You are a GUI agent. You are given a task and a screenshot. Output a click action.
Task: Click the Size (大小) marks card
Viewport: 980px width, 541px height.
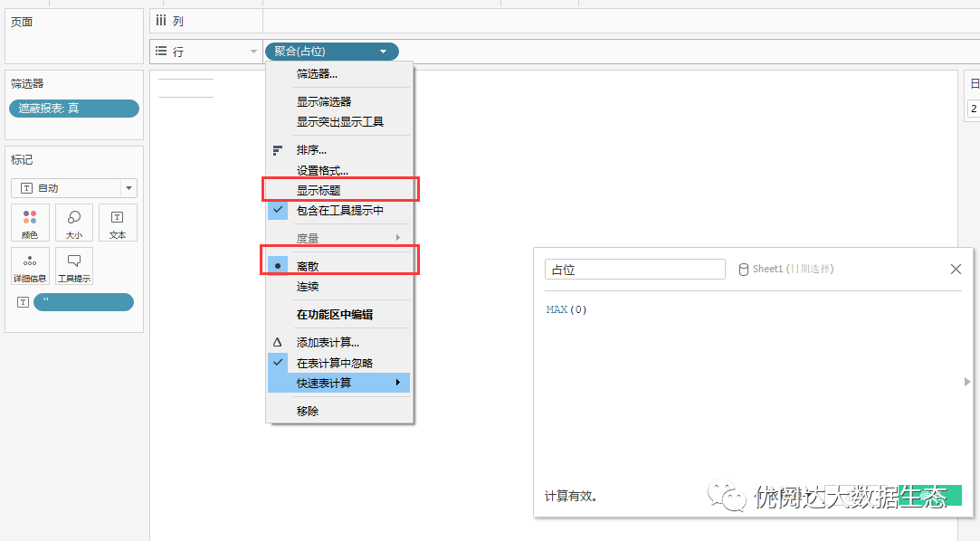pyautogui.click(x=74, y=223)
